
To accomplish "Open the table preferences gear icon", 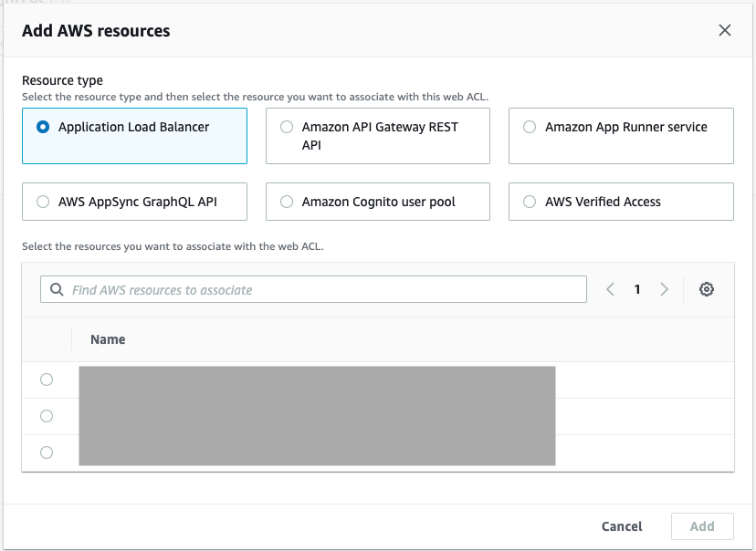I will pyautogui.click(x=707, y=289).
